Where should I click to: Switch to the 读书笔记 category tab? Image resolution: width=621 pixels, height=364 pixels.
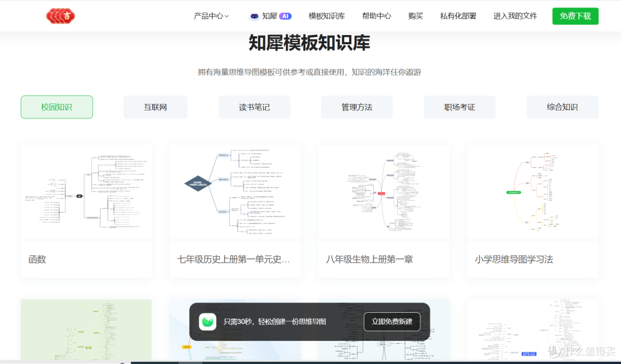click(x=254, y=107)
